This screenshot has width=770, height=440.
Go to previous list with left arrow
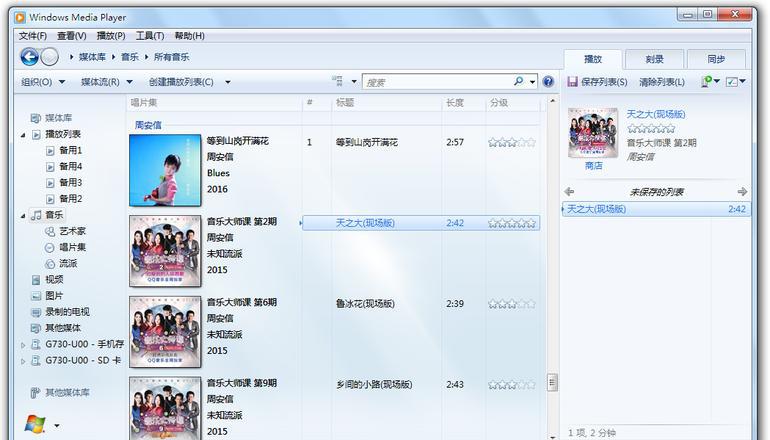569,192
